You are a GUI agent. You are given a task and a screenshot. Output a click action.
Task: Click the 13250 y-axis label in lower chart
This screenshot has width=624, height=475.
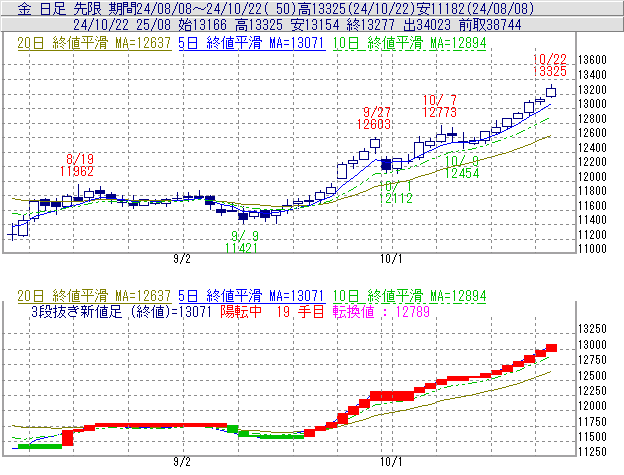(x=592, y=329)
